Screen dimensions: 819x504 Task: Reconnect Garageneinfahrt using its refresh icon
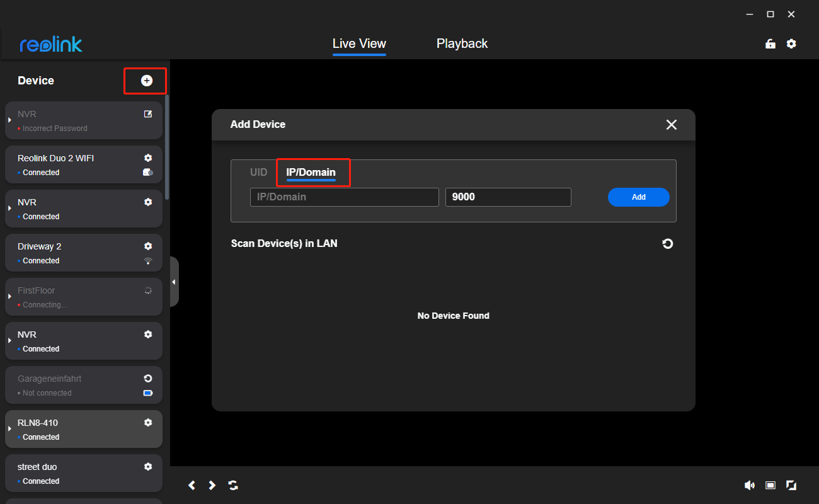coord(148,379)
